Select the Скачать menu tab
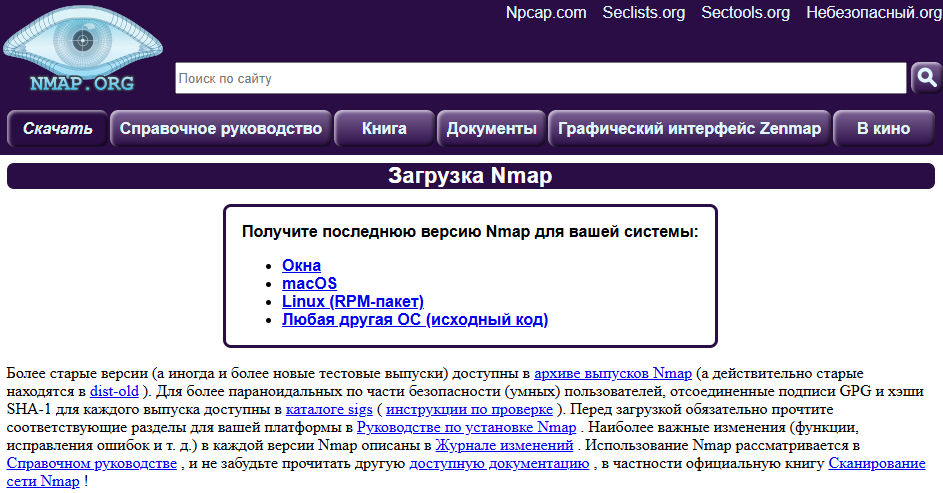 click(x=58, y=128)
